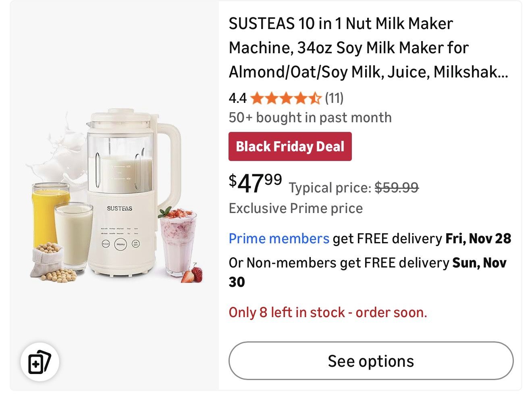The height and width of the screenshot is (395, 532).
Task: Click the orange star rating icons
Action: tap(285, 98)
